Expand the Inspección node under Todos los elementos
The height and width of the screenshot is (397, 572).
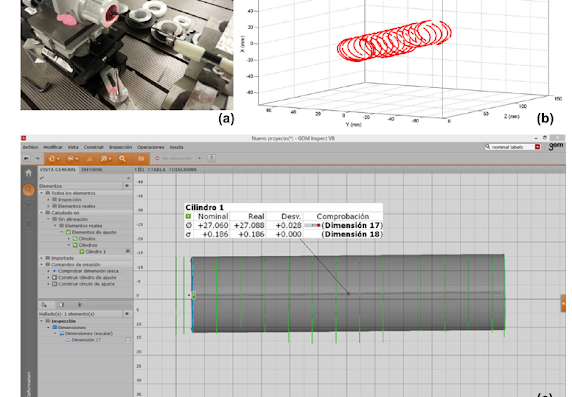coord(49,200)
